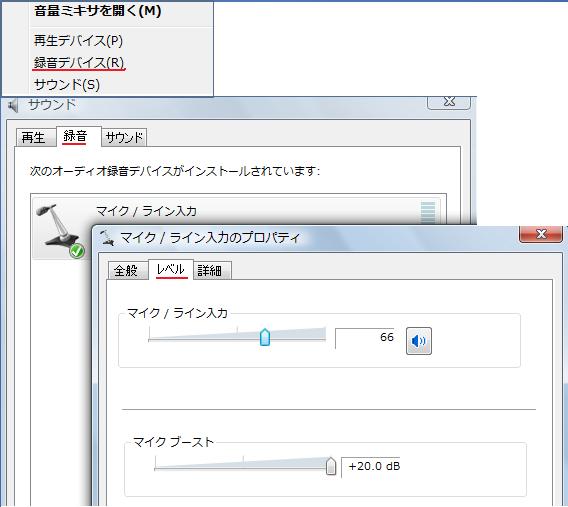Select the レベル tab

(171, 269)
